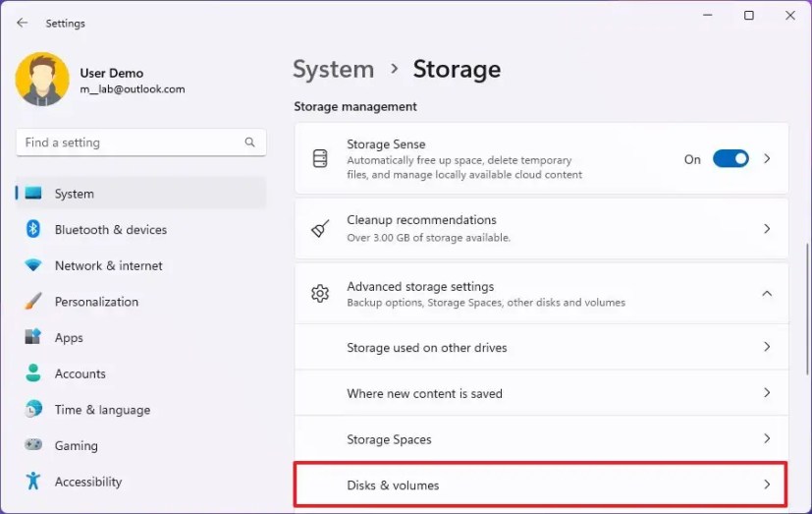Open Where new content is saved
Screen dimensions: 812x514
pyautogui.click(x=542, y=393)
